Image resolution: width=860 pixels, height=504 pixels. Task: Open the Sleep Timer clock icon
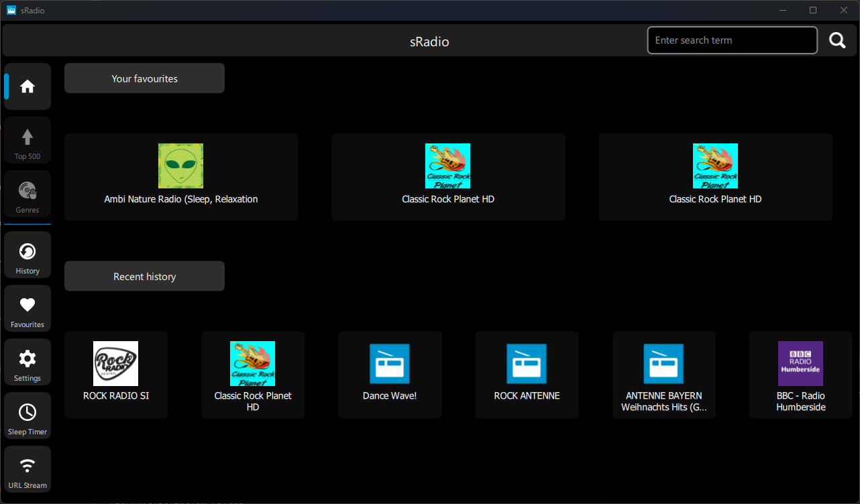click(x=28, y=416)
